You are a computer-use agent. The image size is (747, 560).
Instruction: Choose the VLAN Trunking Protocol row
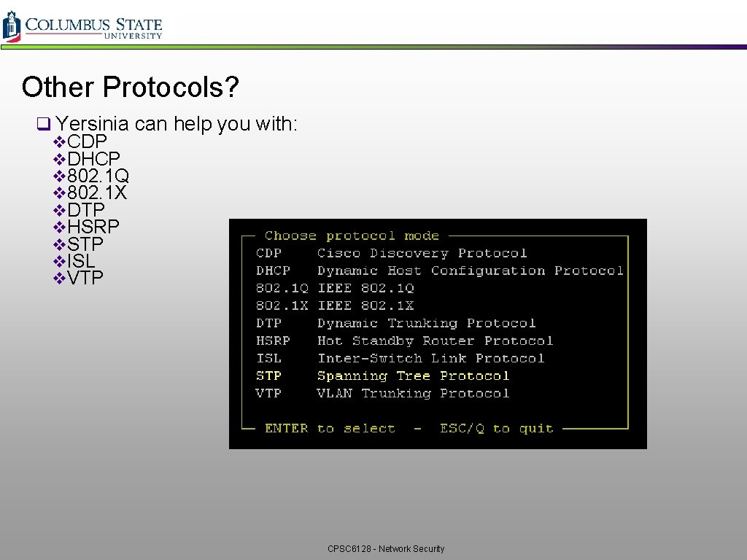pos(382,393)
